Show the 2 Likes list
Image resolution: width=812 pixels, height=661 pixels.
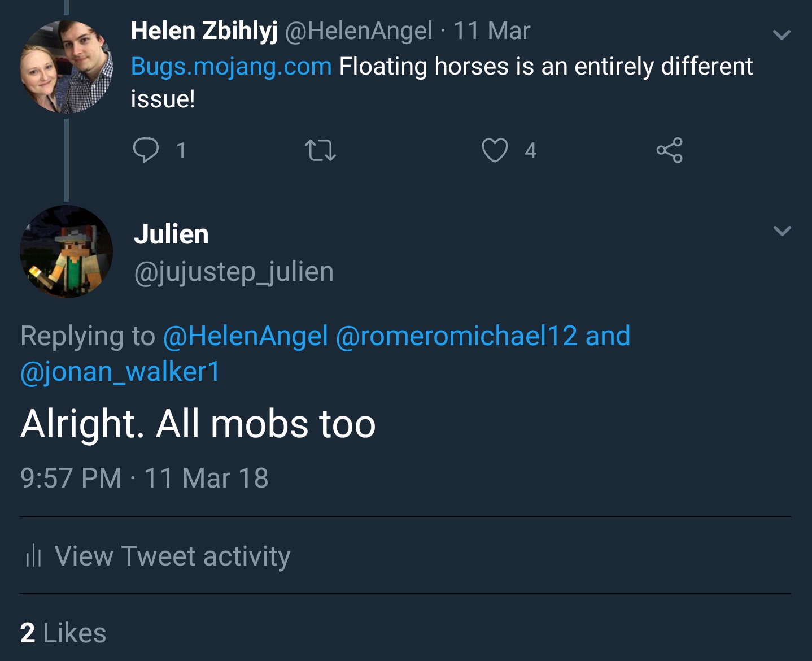tap(63, 633)
